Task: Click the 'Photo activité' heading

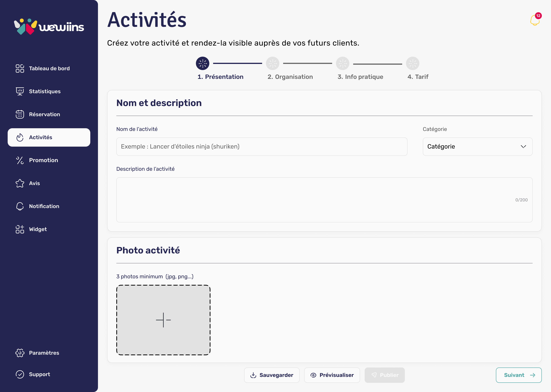Action: [x=148, y=250]
